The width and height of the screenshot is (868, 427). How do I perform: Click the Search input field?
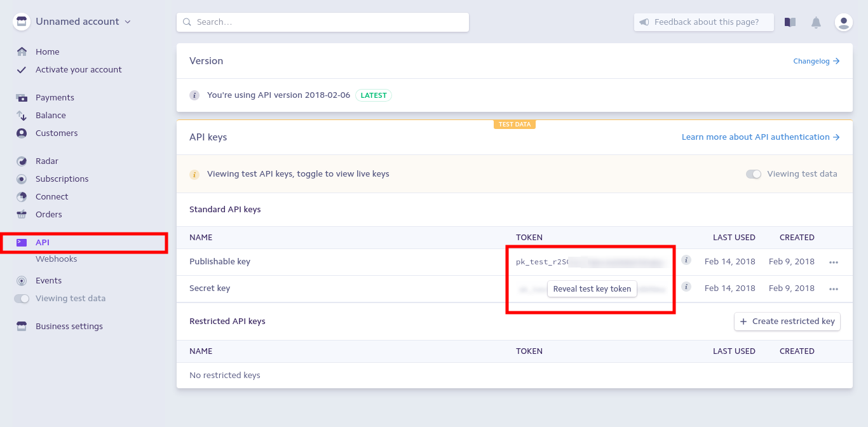tap(323, 22)
